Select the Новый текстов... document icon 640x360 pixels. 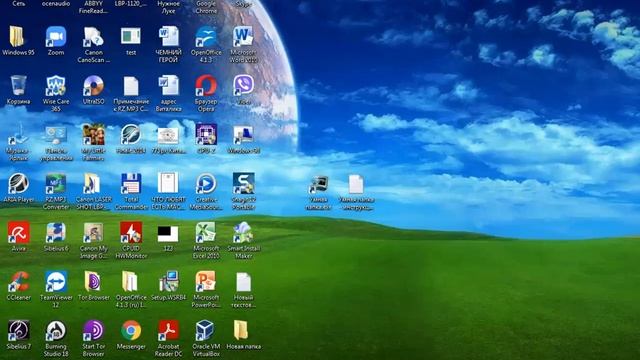click(244, 282)
